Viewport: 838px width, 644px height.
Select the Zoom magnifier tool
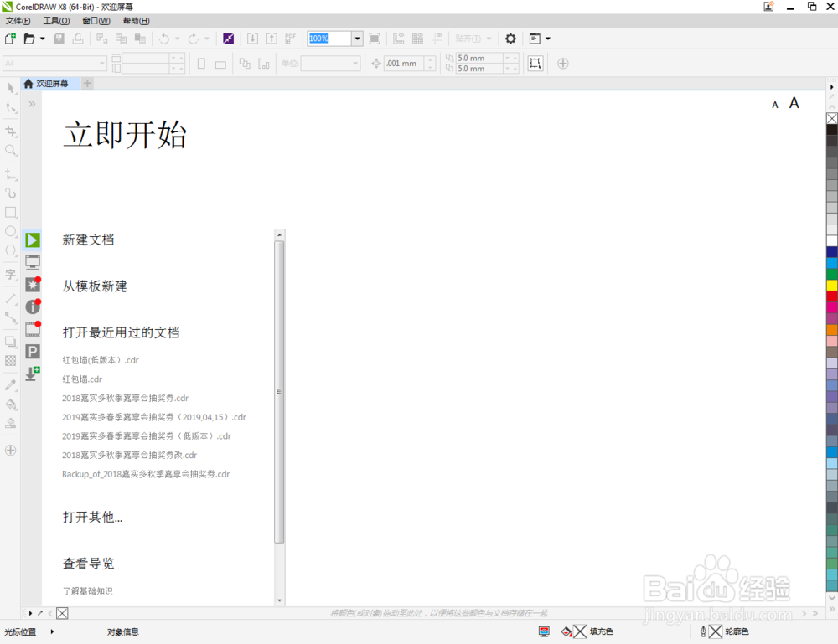tap(11, 150)
